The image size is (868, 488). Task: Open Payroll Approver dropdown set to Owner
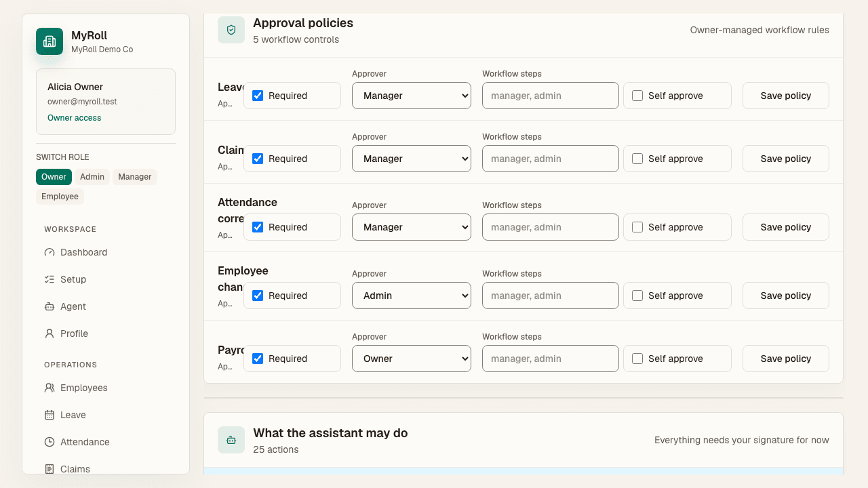pyautogui.click(x=412, y=359)
